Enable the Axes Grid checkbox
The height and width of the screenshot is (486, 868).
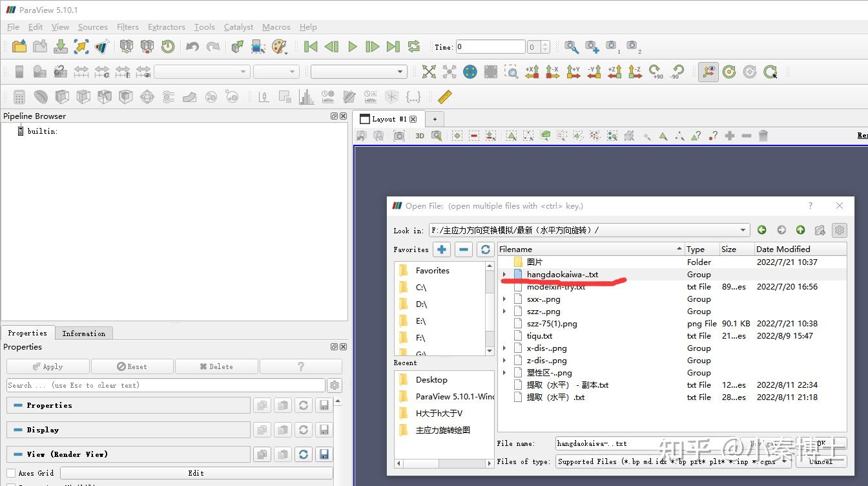(x=11, y=473)
